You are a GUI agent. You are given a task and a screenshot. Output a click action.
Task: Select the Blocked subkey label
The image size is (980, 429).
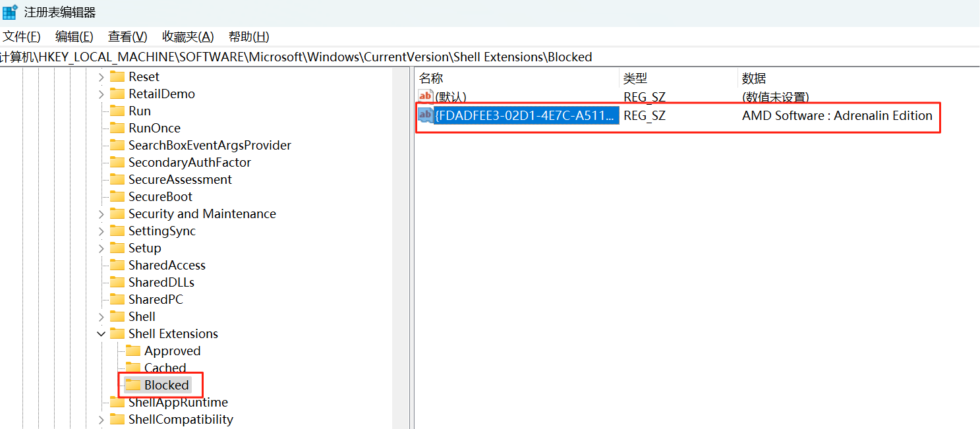pos(167,385)
